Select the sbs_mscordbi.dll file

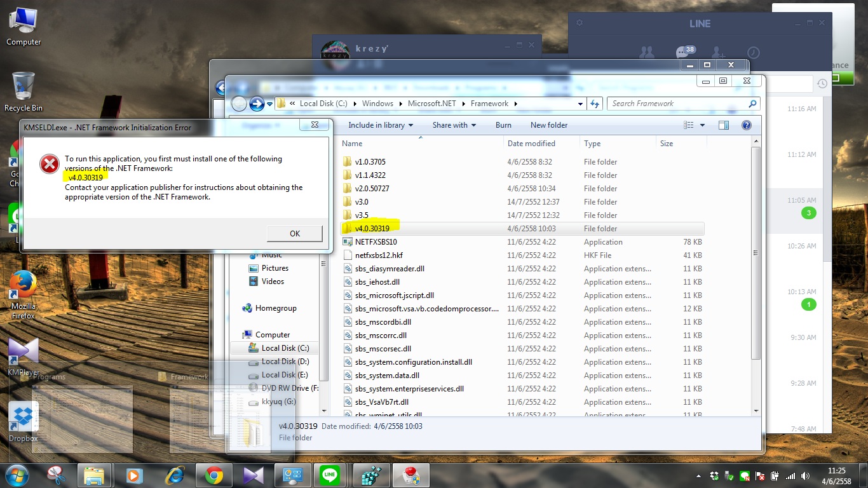(x=522, y=322)
